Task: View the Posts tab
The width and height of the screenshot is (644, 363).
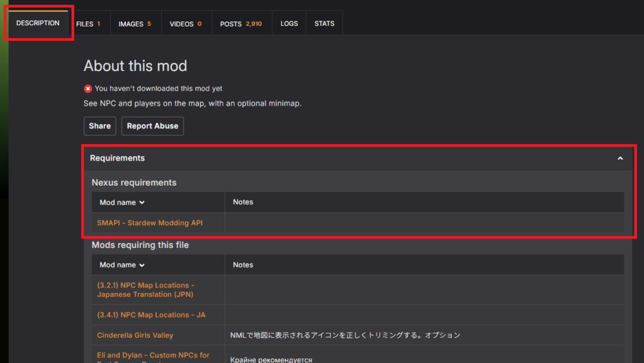Action: pos(241,24)
